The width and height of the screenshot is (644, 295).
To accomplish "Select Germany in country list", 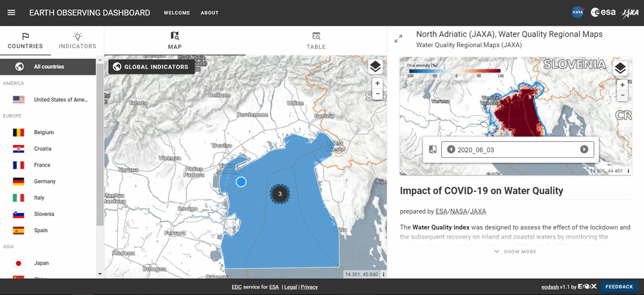I will point(48,181).
